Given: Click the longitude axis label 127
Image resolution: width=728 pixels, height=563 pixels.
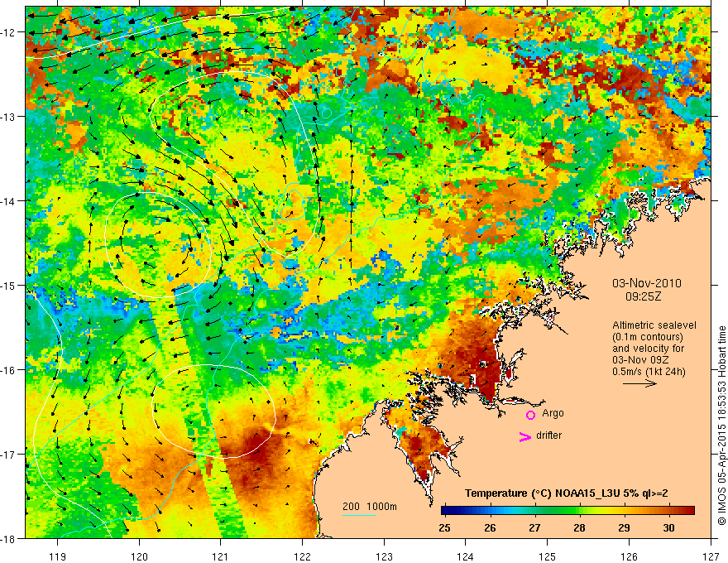Looking at the screenshot, I should tap(711, 556).
